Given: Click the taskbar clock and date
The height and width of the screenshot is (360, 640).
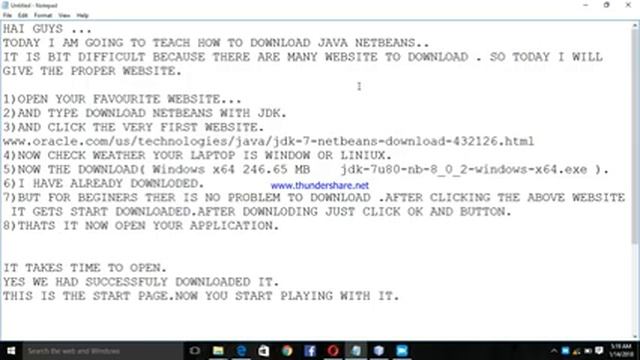Looking at the screenshot, I should 621,351.
